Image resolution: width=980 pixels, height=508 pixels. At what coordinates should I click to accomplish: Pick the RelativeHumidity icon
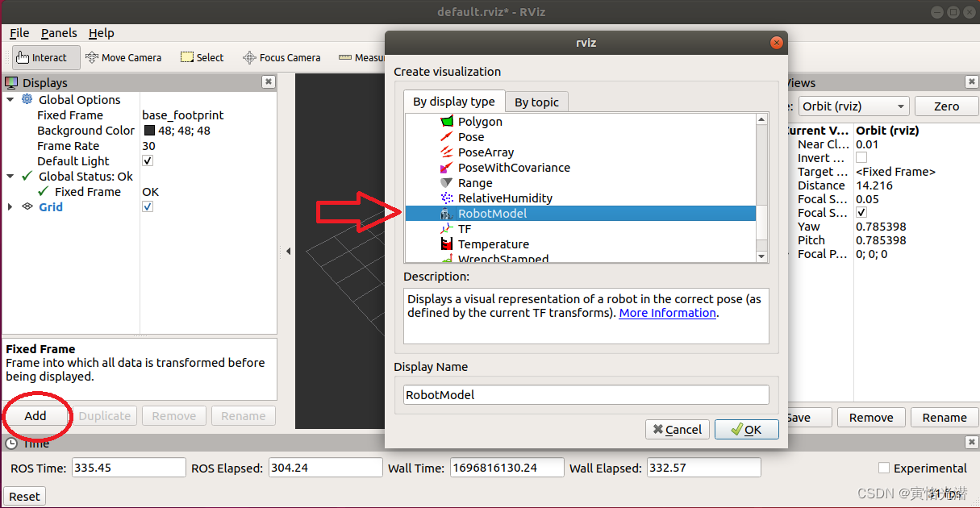point(447,198)
